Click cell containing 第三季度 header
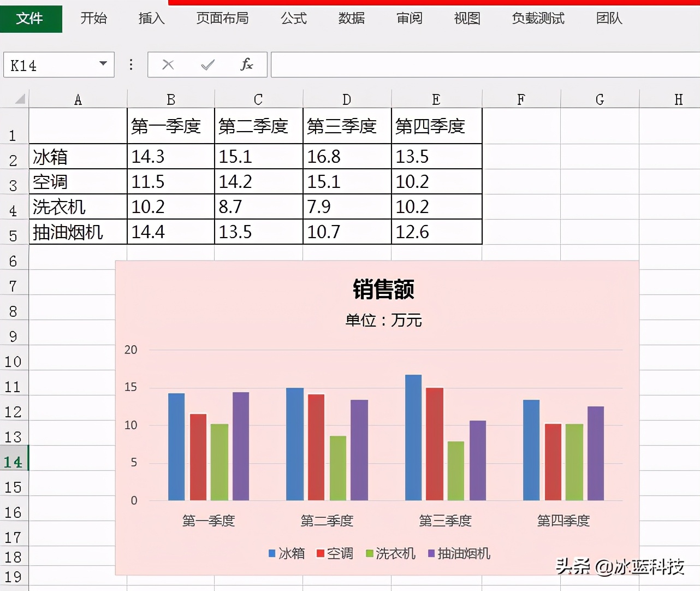 point(347,126)
